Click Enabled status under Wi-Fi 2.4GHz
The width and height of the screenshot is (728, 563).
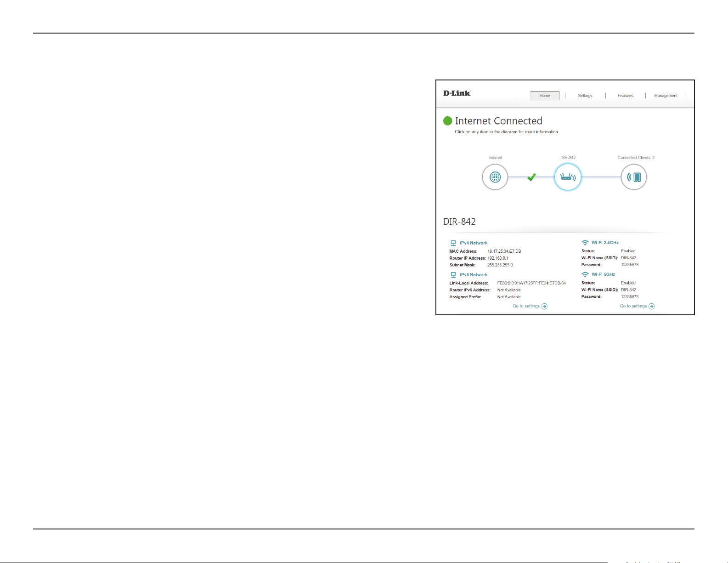628,251
